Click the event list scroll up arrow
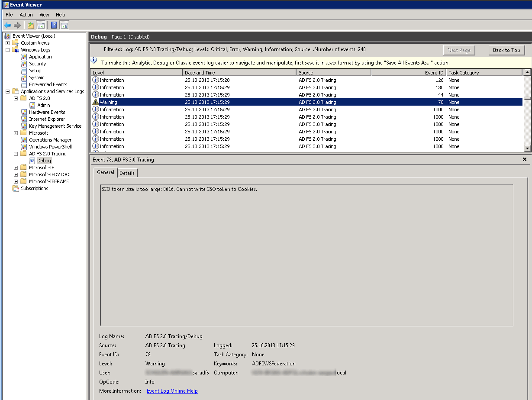 point(527,73)
